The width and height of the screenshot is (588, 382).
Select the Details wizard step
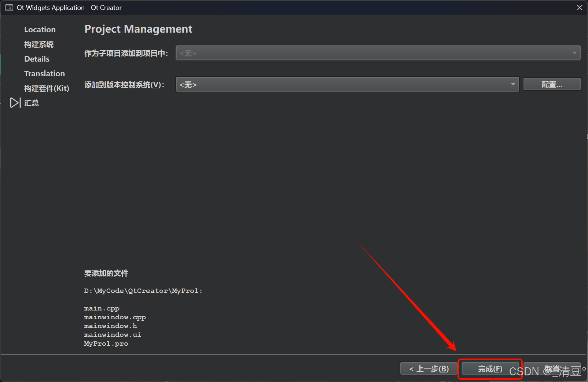(x=37, y=59)
